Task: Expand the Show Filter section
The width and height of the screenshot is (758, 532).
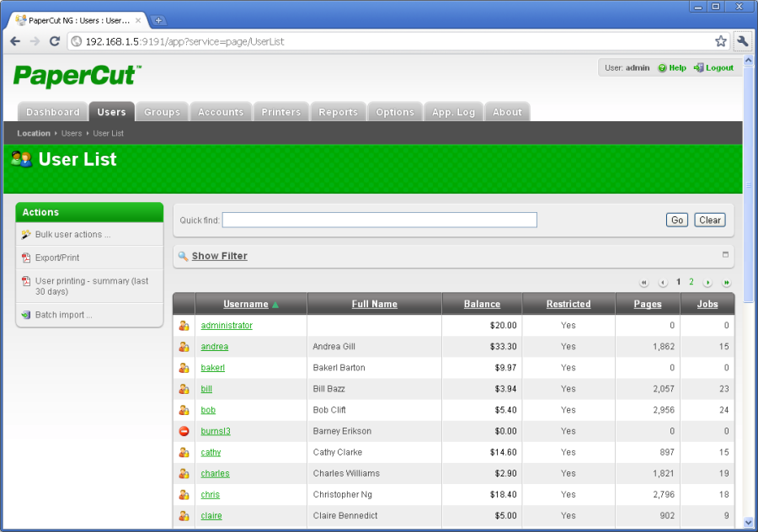Action: point(219,256)
